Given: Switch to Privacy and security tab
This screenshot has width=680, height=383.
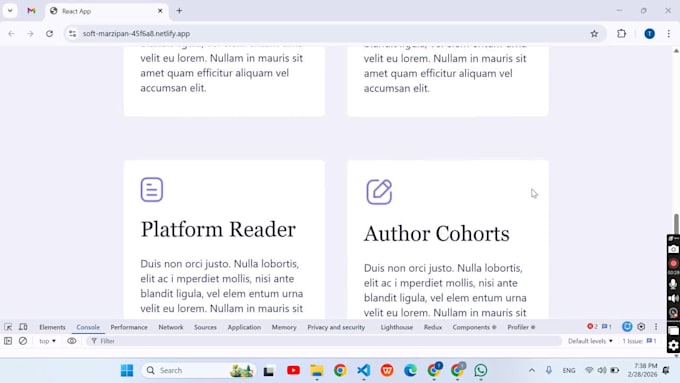Looking at the screenshot, I should click(336, 327).
